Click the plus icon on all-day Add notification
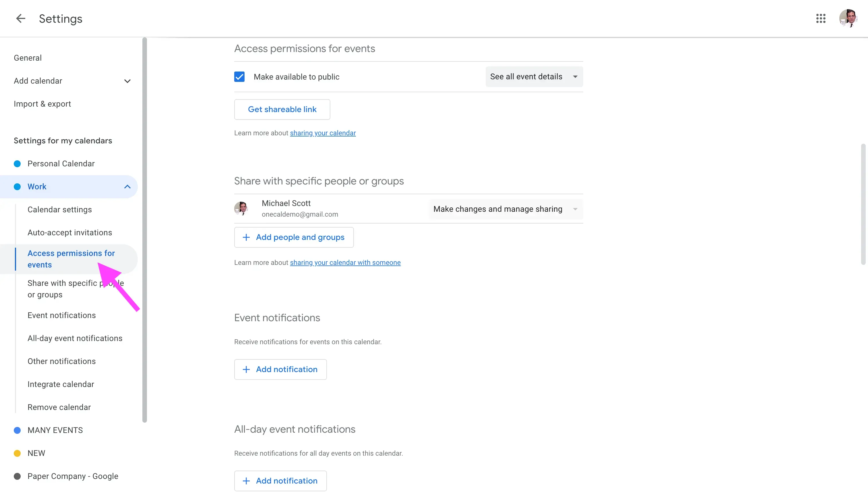This screenshot has width=868, height=493. 246,481
